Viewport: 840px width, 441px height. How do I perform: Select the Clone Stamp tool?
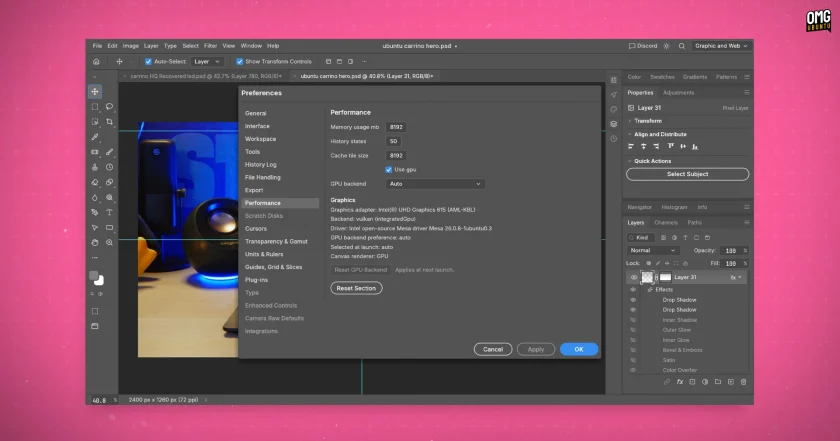[x=95, y=167]
